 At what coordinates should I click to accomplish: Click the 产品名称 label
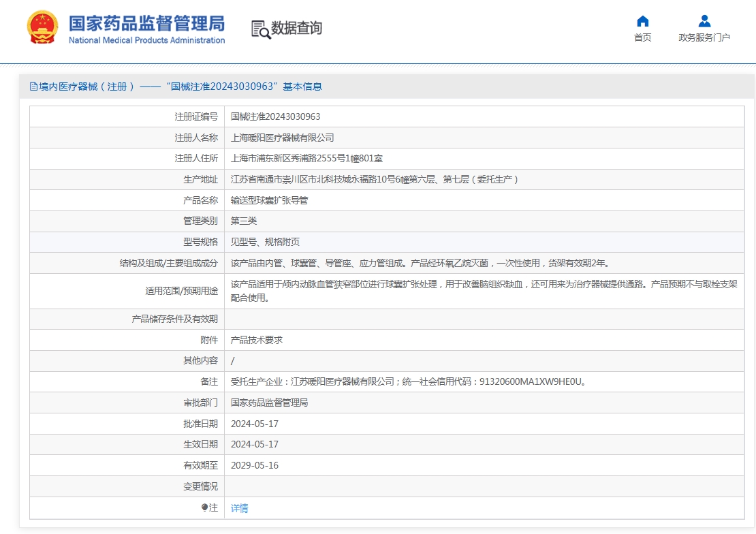pos(200,200)
